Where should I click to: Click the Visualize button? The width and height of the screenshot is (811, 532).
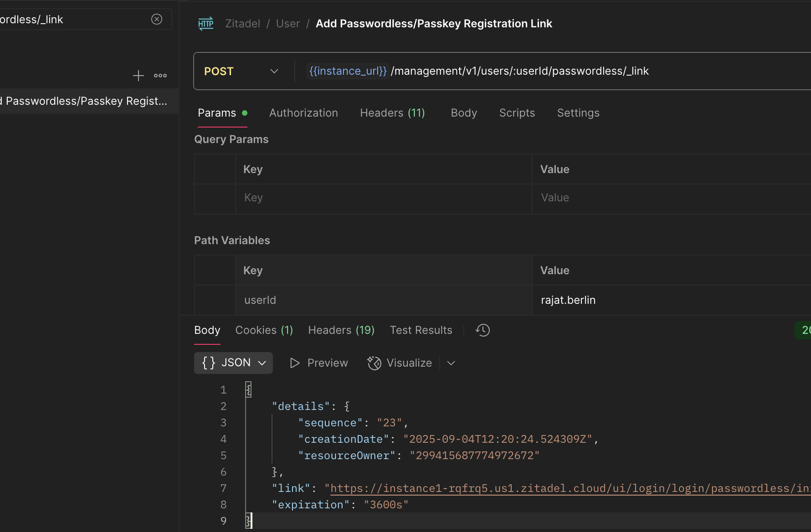point(400,363)
